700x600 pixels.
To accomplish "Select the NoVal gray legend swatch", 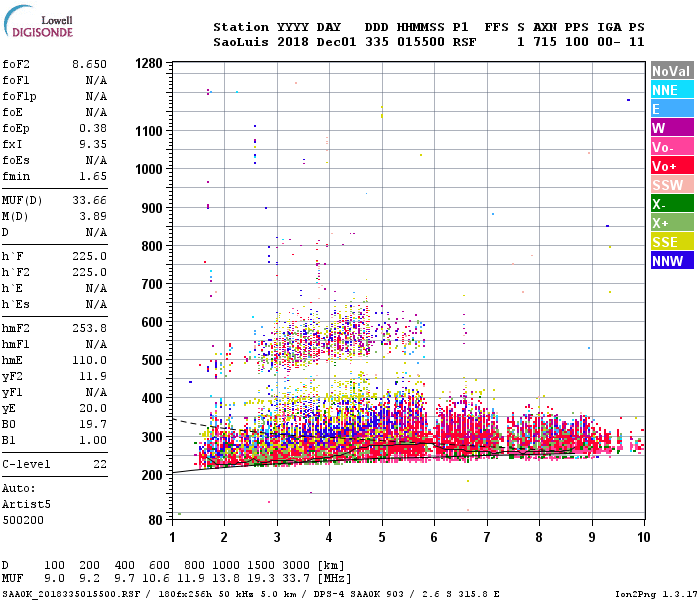I will pos(672,71).
